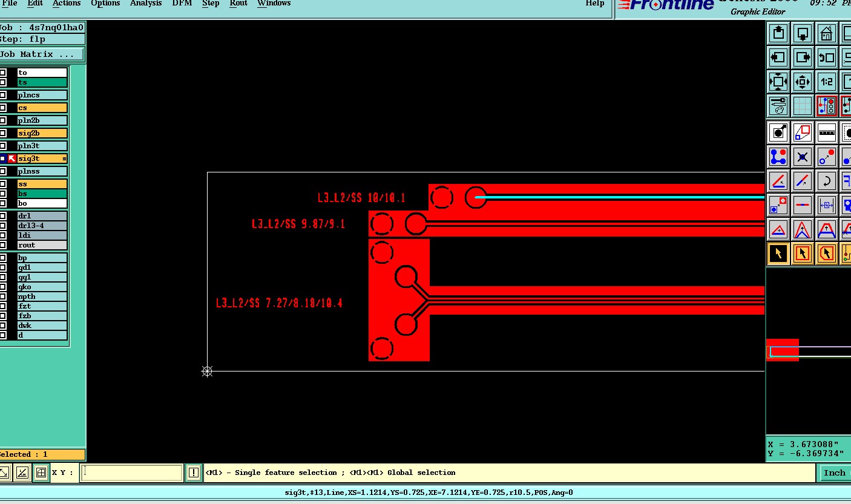The width and height of the screenshot is (851, 504).
Task: Click the crosshair grid icon at bottom left
Action: pyautogui.click(x=41, y=473)
